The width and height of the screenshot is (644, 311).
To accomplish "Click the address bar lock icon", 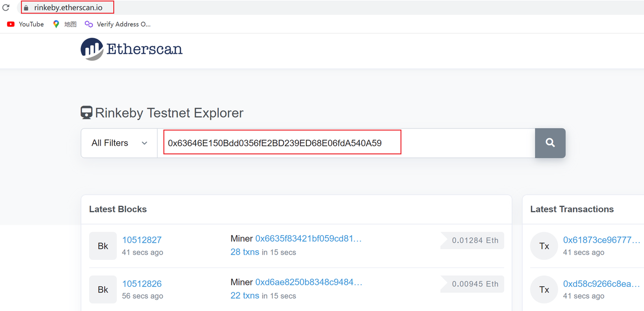I will click(x=27, y=8).
